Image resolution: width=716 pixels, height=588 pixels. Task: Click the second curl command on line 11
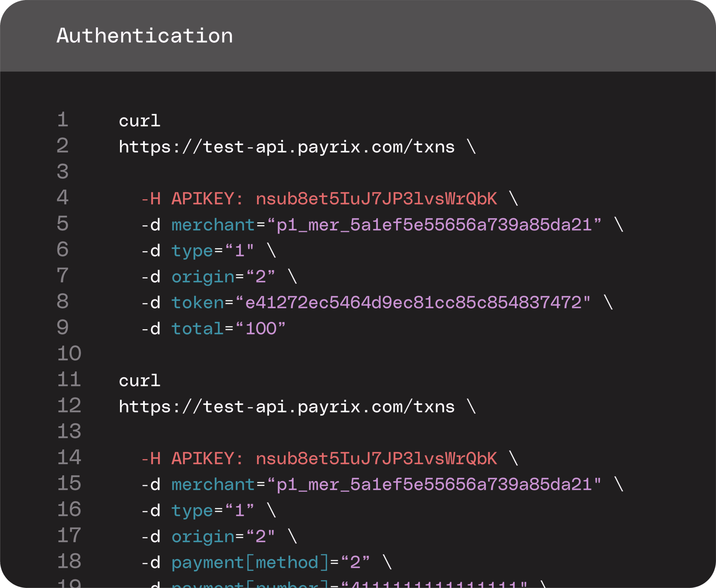[139, 381]
